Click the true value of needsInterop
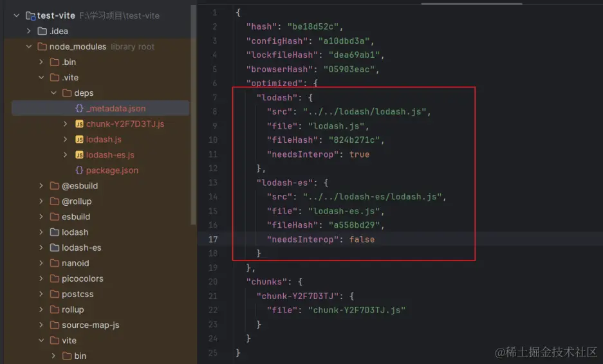 (359, 154)
